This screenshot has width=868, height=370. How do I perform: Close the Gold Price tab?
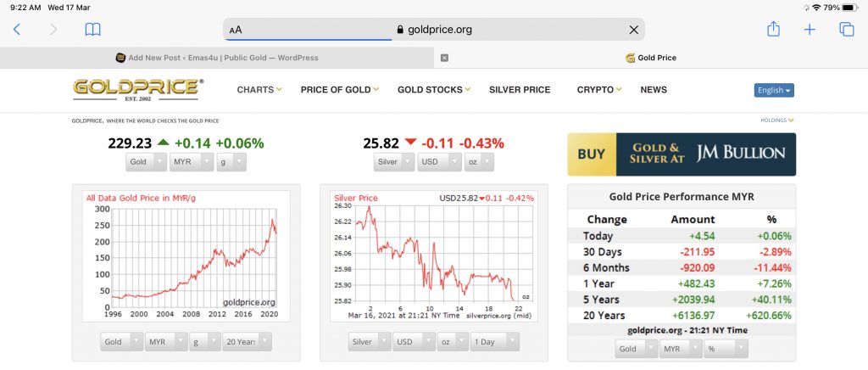pyautogui.click(x=445, y=58)
